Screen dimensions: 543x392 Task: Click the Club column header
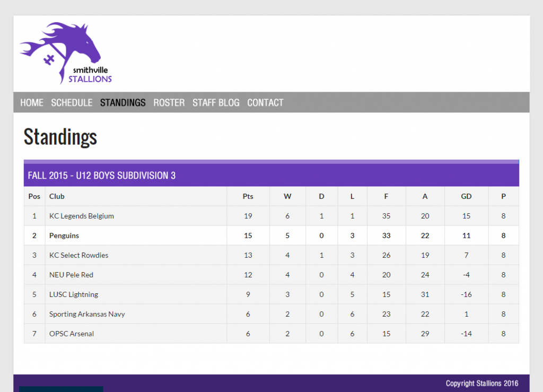(57, 196)
